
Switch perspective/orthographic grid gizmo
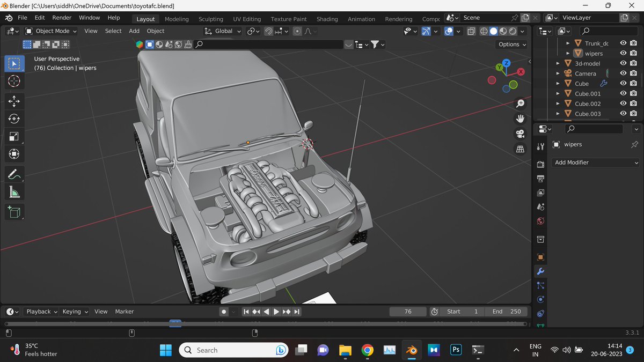pos(520,150)
